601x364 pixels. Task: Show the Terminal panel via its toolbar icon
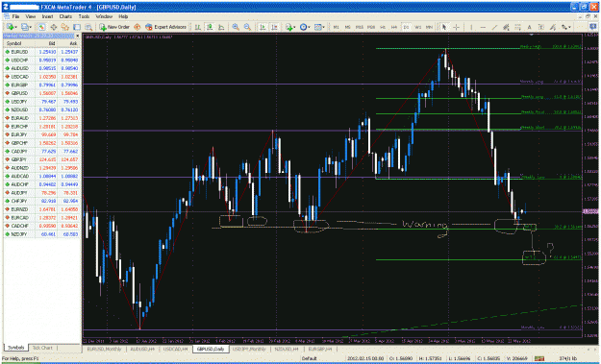(x=77, y=27)
